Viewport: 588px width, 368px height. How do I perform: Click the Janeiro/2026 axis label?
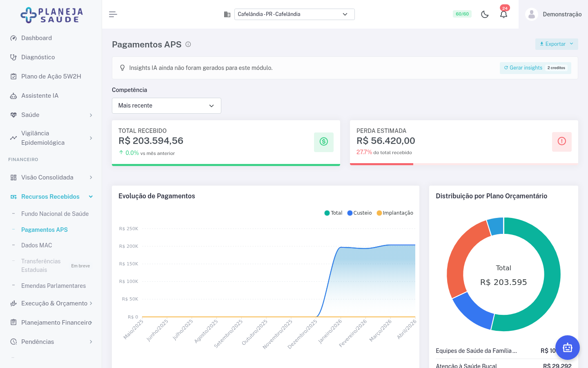330,332
